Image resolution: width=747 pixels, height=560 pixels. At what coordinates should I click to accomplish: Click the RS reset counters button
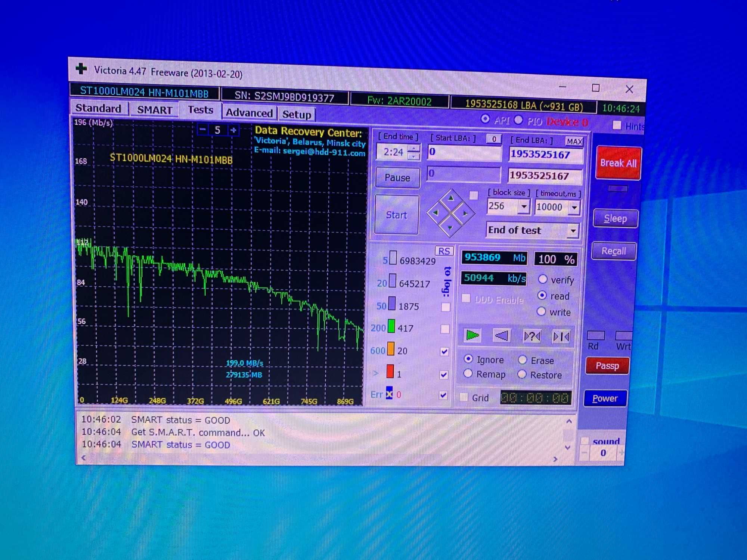point(444,251)
